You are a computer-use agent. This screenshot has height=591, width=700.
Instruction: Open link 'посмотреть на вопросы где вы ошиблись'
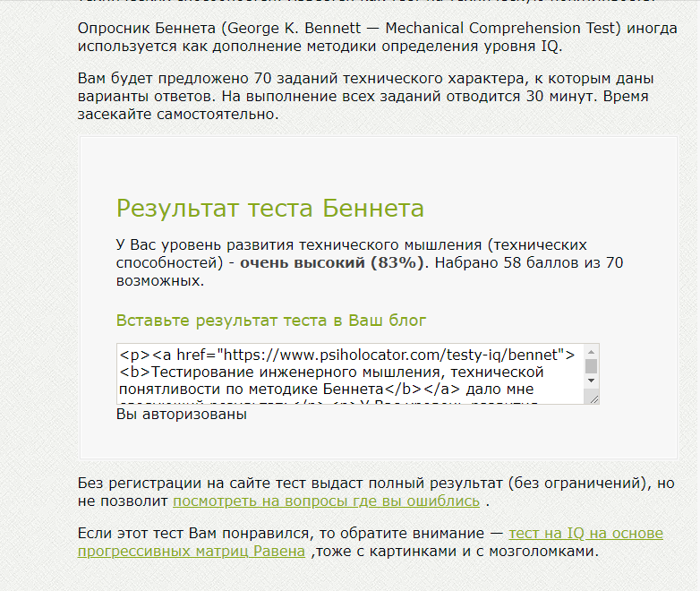click(x=327, y=501)
